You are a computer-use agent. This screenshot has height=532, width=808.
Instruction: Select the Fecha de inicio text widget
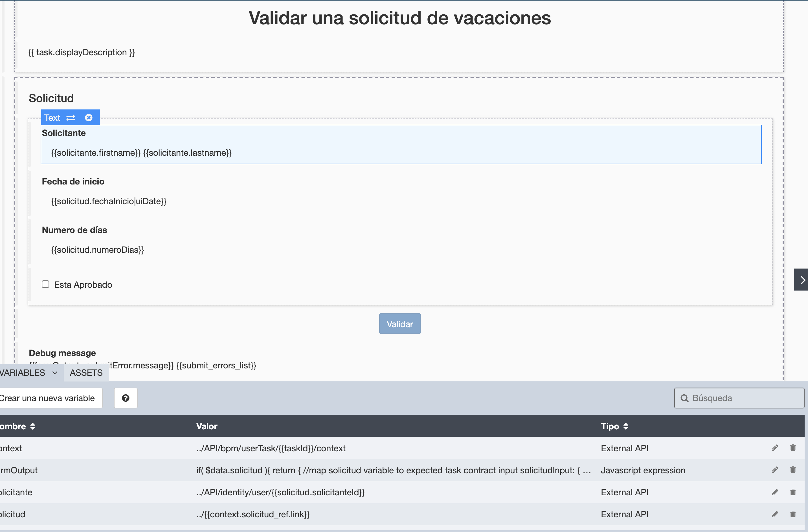tap(401, 193)
